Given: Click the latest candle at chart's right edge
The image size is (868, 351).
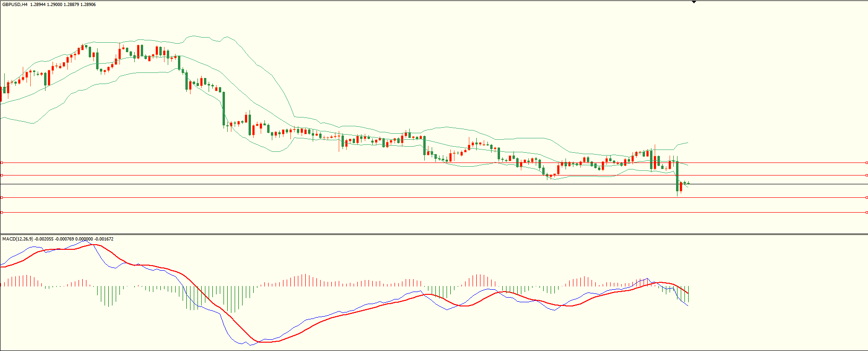Looking at the screenshot, I should click(x=688, y=183).
